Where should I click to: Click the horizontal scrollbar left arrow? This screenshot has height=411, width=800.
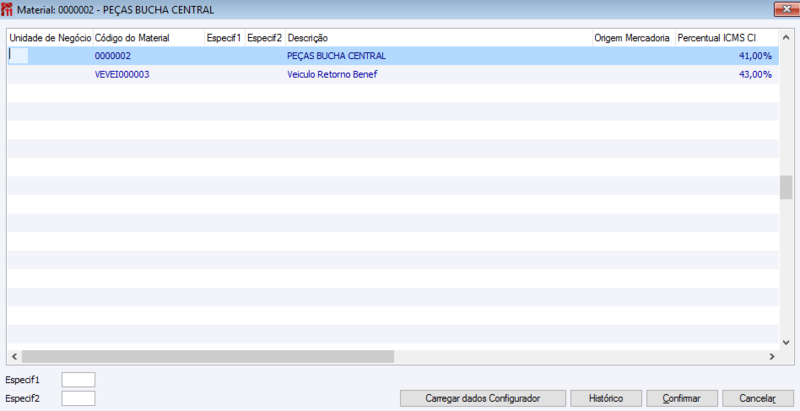[x=14, y=356]
